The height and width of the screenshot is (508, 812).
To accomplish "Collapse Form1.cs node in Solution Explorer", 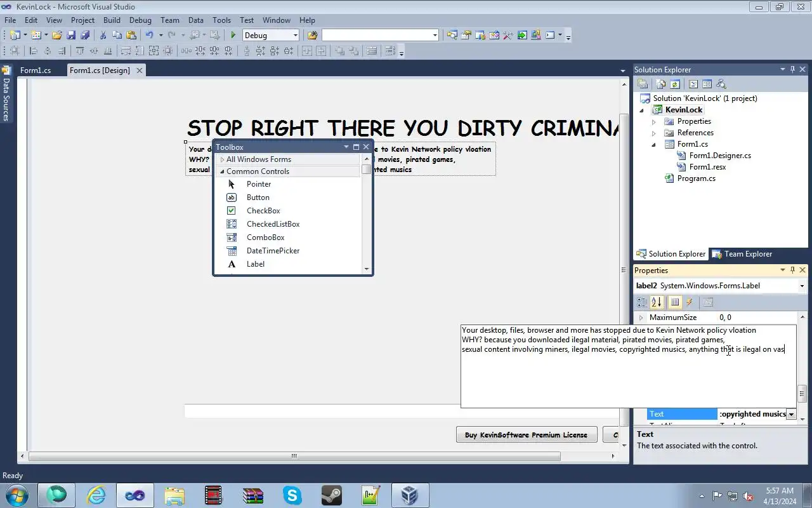I will [654, 144].
